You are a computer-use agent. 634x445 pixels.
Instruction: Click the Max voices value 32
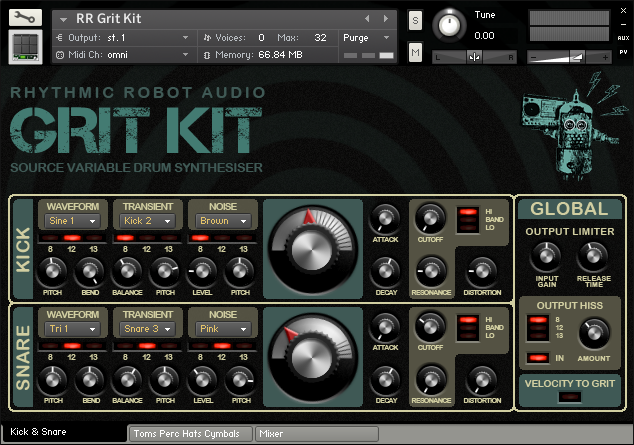click(320, 38)
